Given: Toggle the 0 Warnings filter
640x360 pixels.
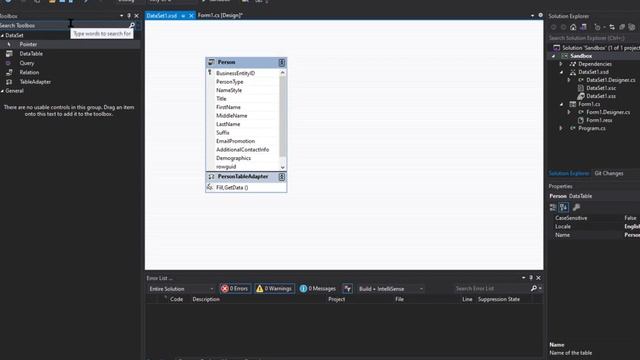Looking at the screenshot, I should (x=274, y=289).
